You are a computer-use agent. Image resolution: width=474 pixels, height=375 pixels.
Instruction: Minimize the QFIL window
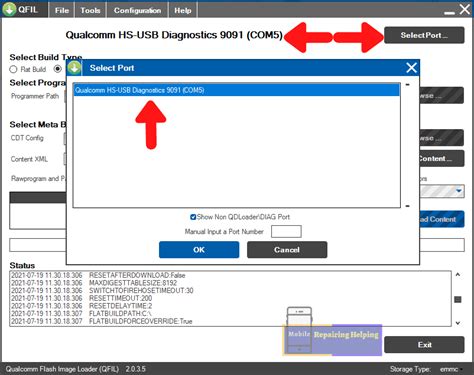449,12
